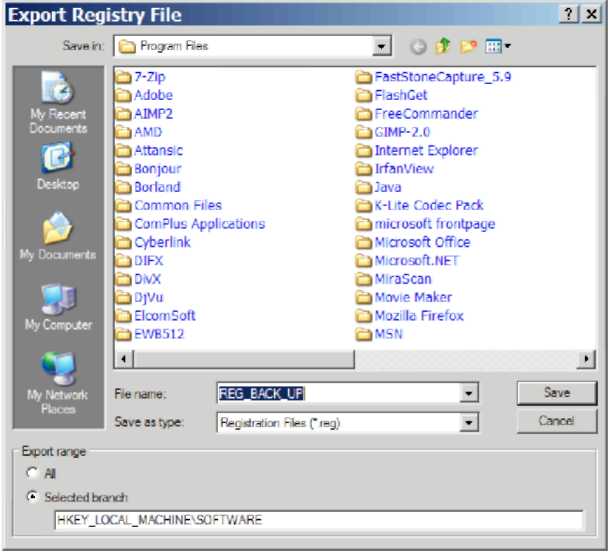610x554 pixels.
Task: Select the EWB512 folder
Action: [x=150, y=334]
